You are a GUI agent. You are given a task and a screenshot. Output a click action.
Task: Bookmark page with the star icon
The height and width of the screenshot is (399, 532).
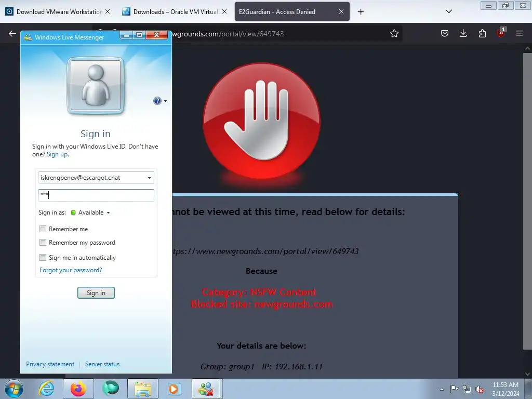click(x=394, y=33)
